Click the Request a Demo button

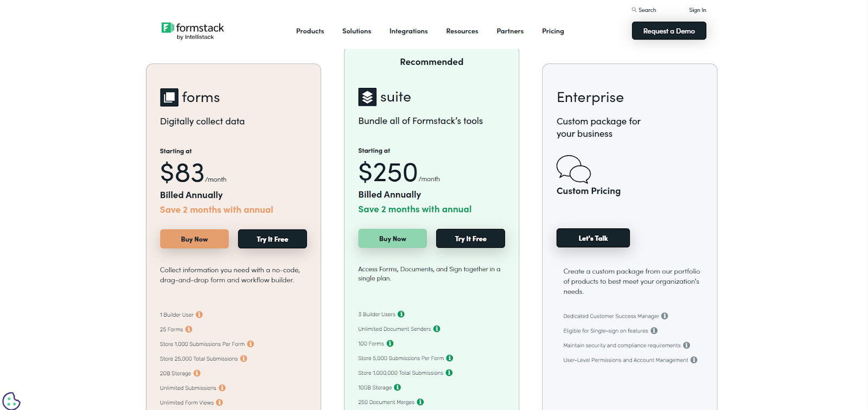(x=669, y=31)
